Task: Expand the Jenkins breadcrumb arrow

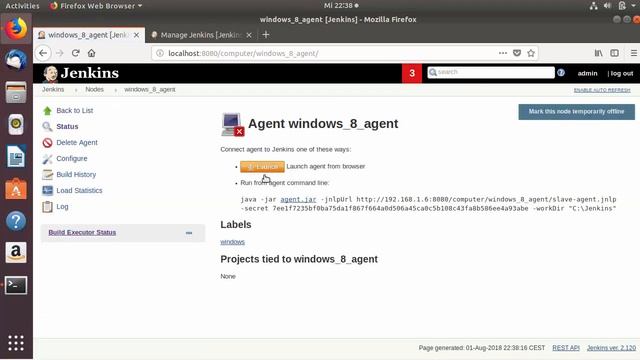Action: tap(76, 90)
